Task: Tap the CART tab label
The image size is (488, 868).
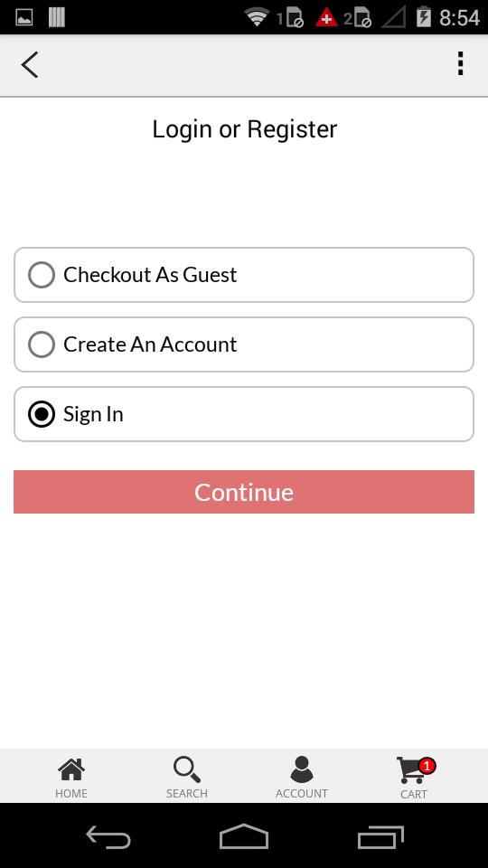Action: pyautogui.click(x=414, y=795)
